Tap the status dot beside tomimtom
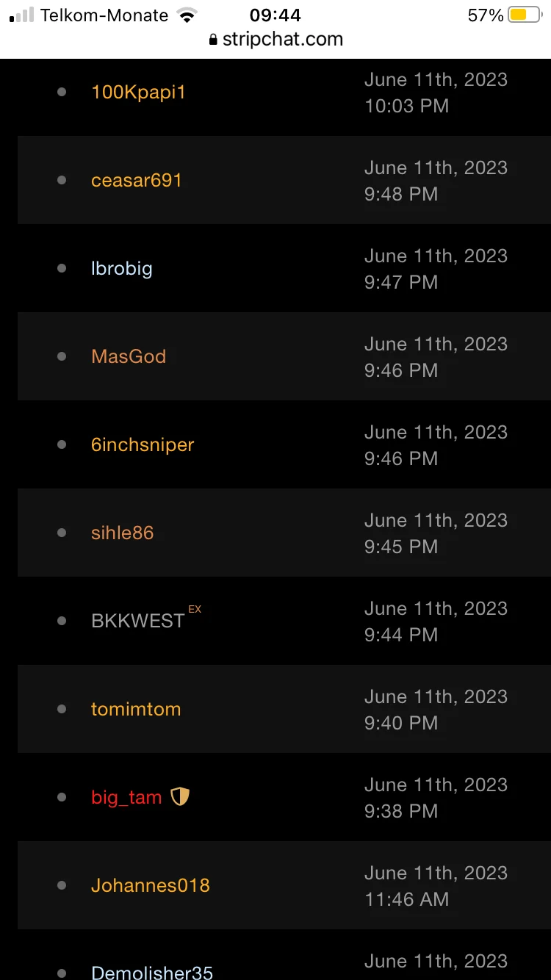The height and width of the screenshot is (980, 551). 62,709
